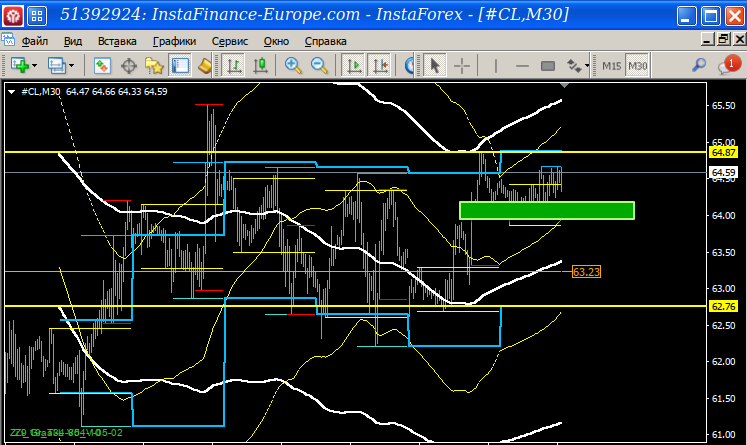This screenshot has width=747, height=445.
Task: Expand the Profiles dropdown arrow
Action: pos(71,66)
